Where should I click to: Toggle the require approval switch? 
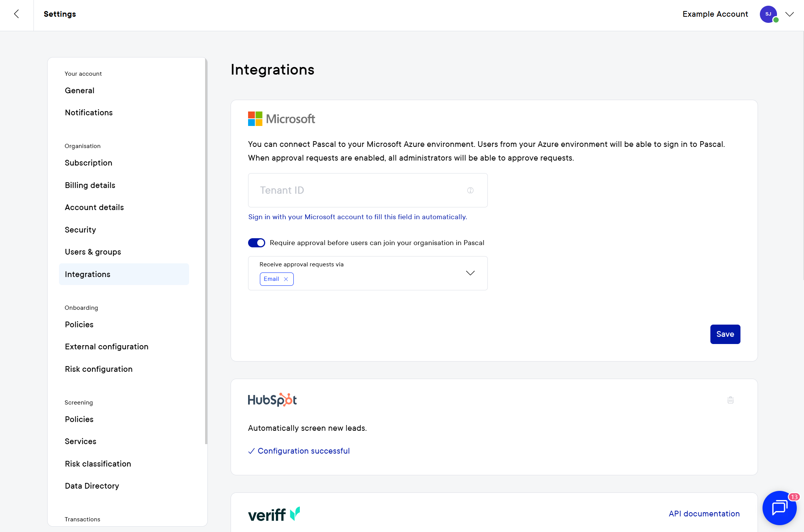coord(256,243)
